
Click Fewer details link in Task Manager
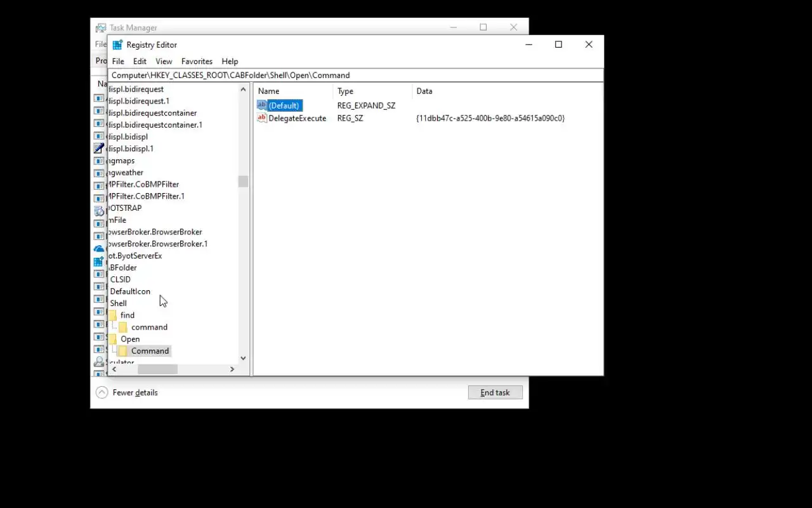(x=135, y=392)
